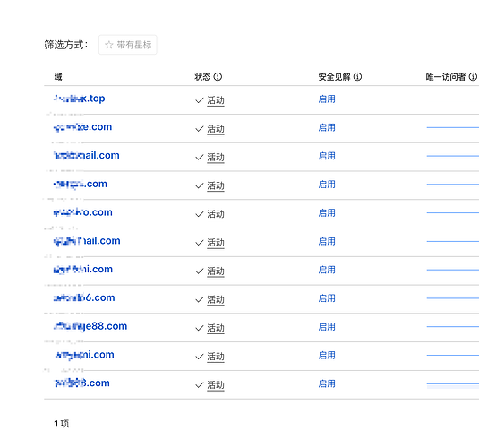Click 活动 status in the first row

pyautogui.click(x=216, y=100)
